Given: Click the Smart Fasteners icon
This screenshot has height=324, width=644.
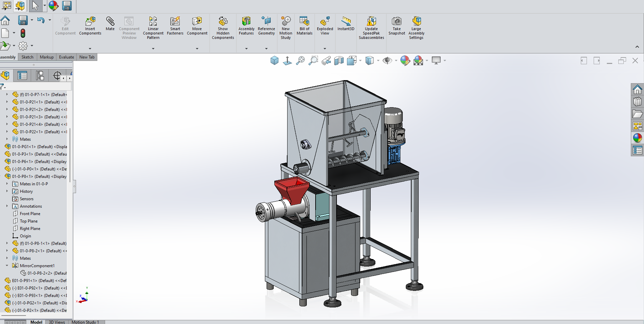Looking at the screenshot, I should pyautogui.click(x=175, y=26).
